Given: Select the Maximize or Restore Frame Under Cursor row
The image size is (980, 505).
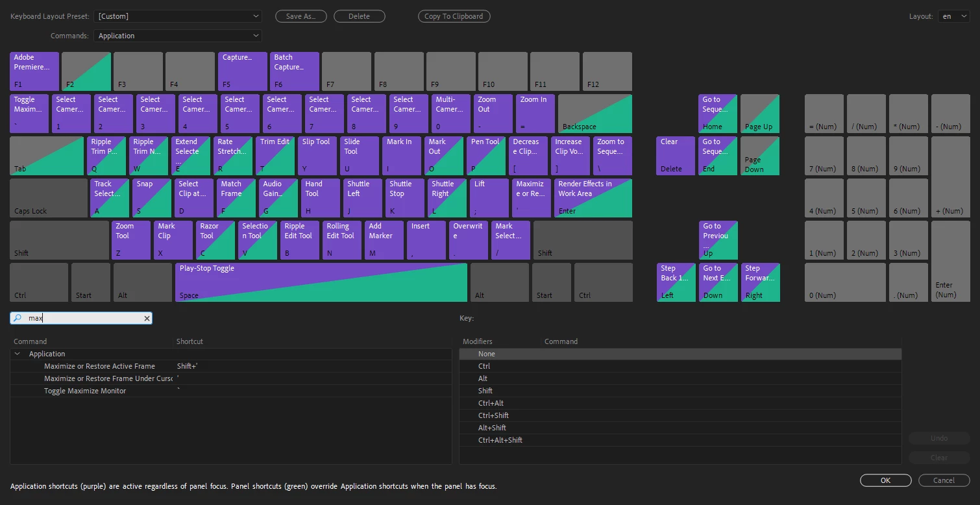Looking at the screenshot, I should pyautogui.click(x=231, y=378).
